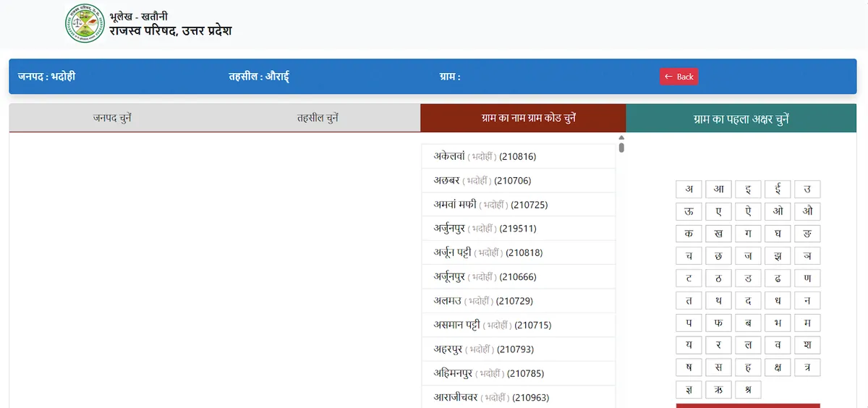The height and width of the screenshot is (408, 868).
Task: Choose letter स from the alphabet grid
Action: click(x=718, y=367)
